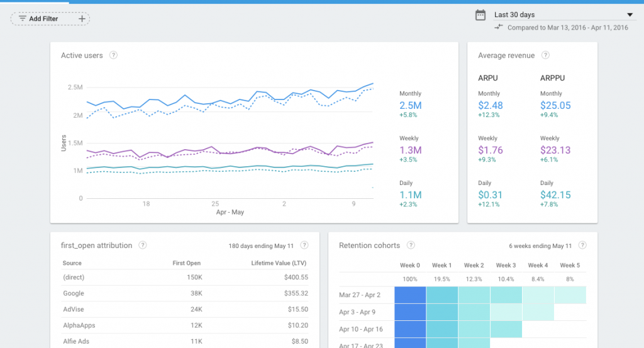Click help icon beside Retention cohorts title
The height and width of the screenshot is (348, 644).
click(x=411, y=245)
